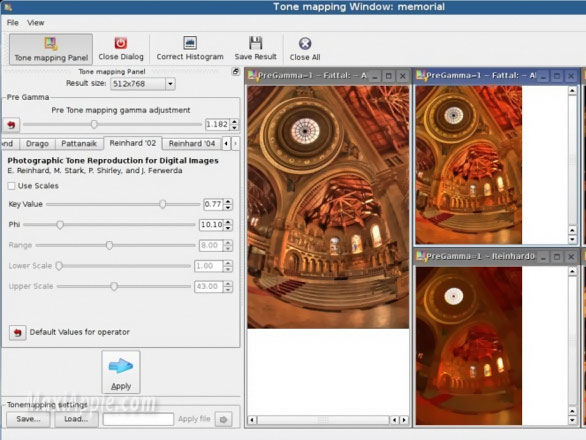Click the Phi value field 10.10
The image size is (586, 440).
pos(212,225)
